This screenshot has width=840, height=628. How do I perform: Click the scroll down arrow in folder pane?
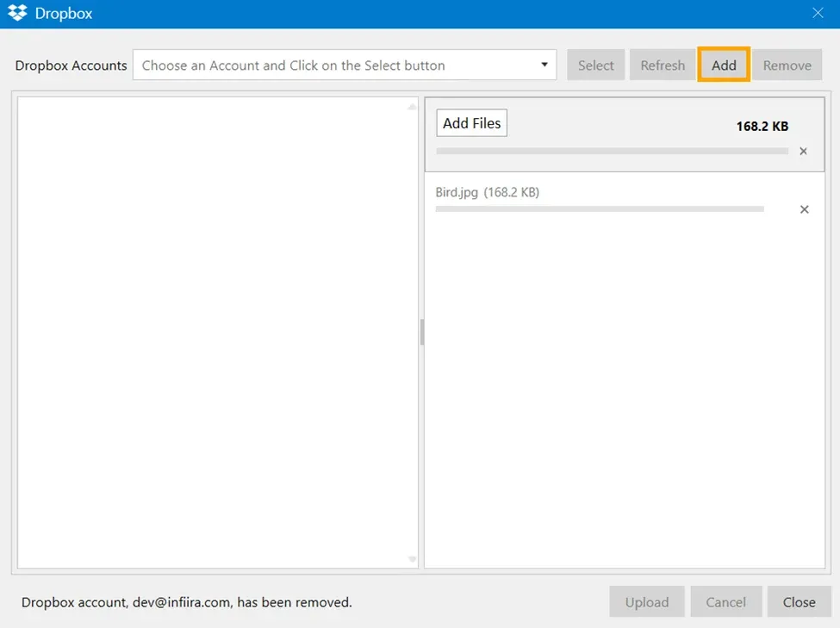point(412,559)
